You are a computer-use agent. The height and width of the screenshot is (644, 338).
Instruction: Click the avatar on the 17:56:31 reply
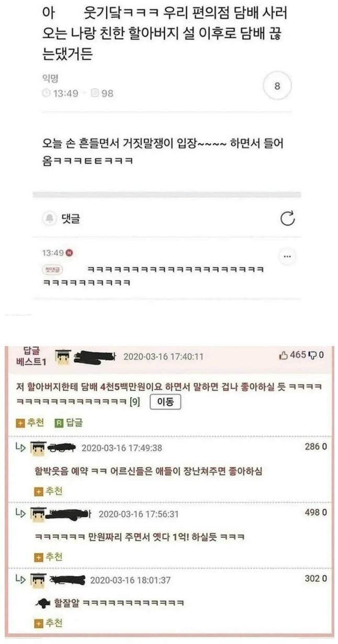coord(38,514)
